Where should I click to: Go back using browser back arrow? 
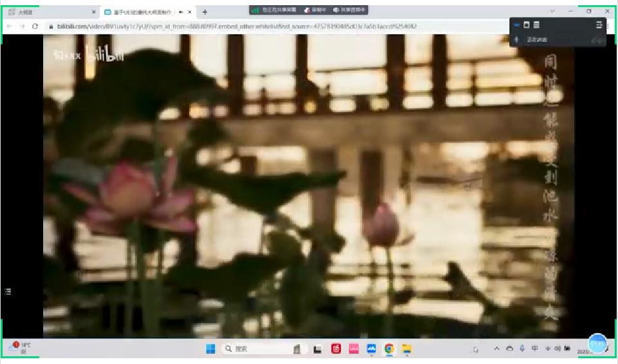click(x=8, y=26)
